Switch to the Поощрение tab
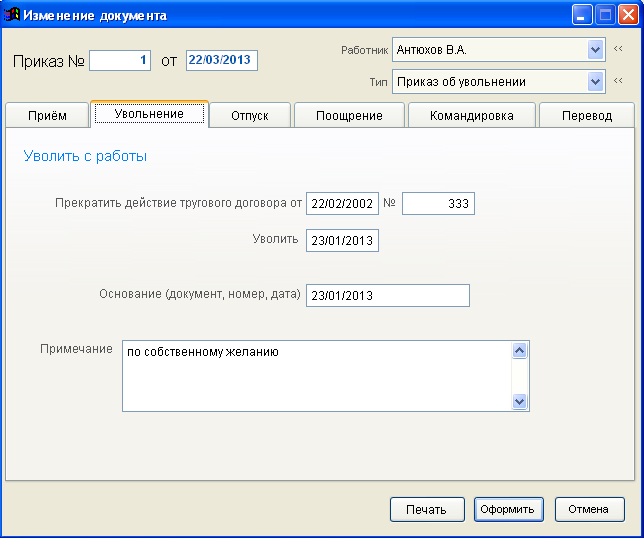This screenshot has height=538, width=644. (349, 115)
